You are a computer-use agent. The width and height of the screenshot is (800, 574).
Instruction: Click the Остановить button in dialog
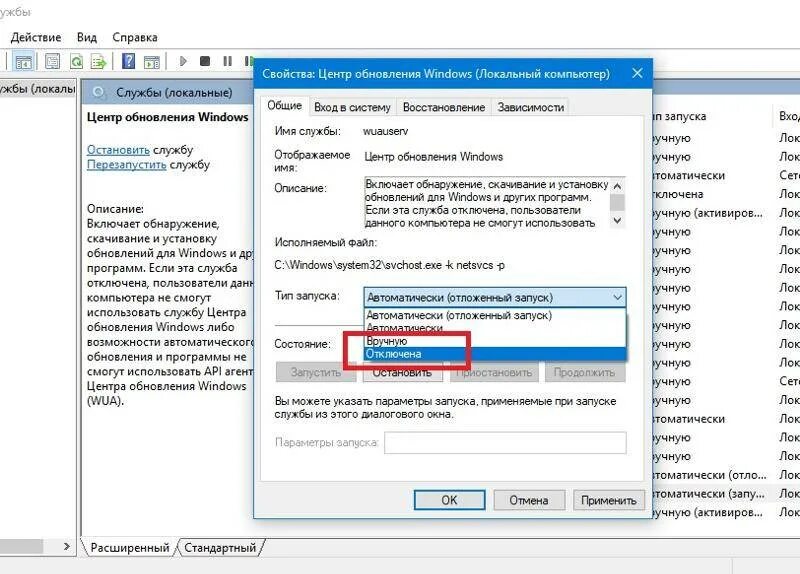[402, 372]
